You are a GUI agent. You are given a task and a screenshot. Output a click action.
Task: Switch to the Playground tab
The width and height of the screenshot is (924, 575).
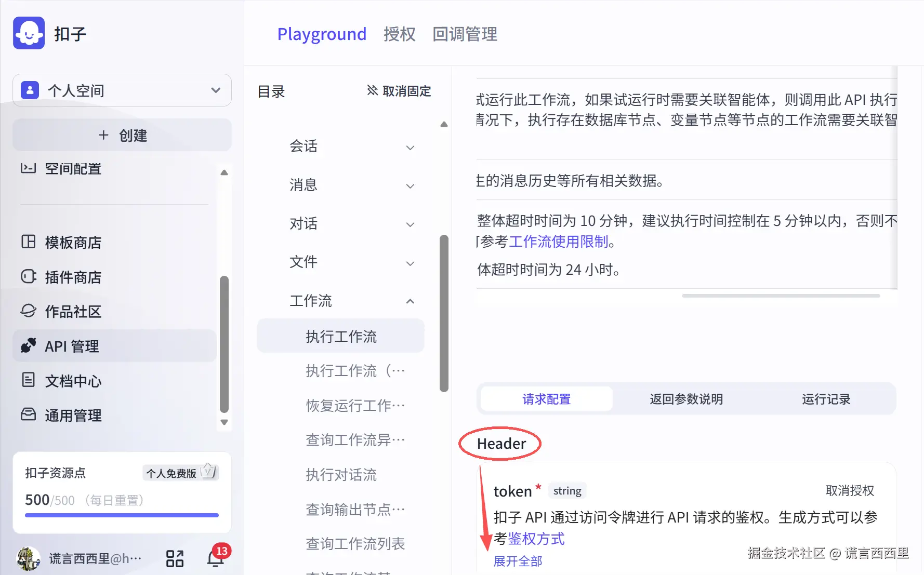[x=322, y=34]
